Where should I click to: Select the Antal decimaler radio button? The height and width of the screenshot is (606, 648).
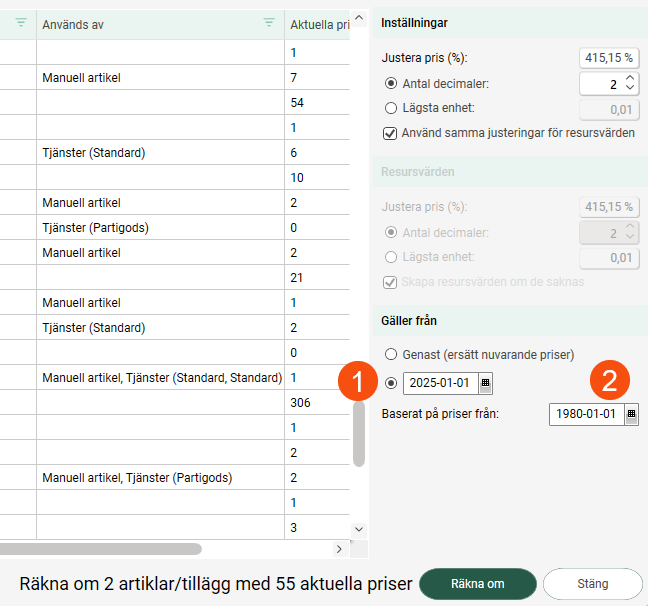pyautogui.click(x=391, y=84)
